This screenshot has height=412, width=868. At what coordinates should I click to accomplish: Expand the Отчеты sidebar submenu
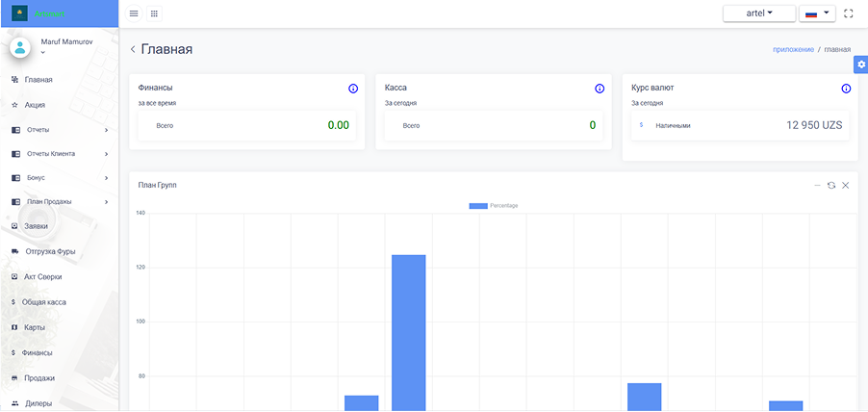(58, 130)
